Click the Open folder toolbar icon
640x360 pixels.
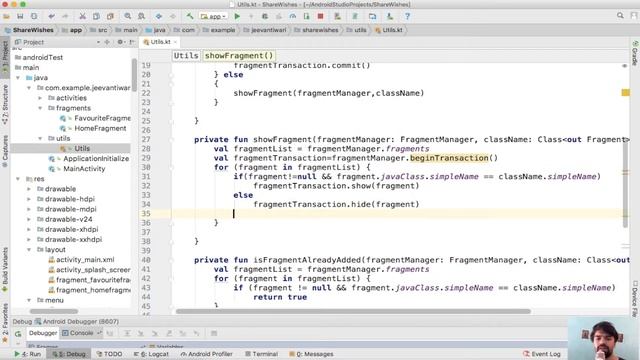tap(7, 16)
